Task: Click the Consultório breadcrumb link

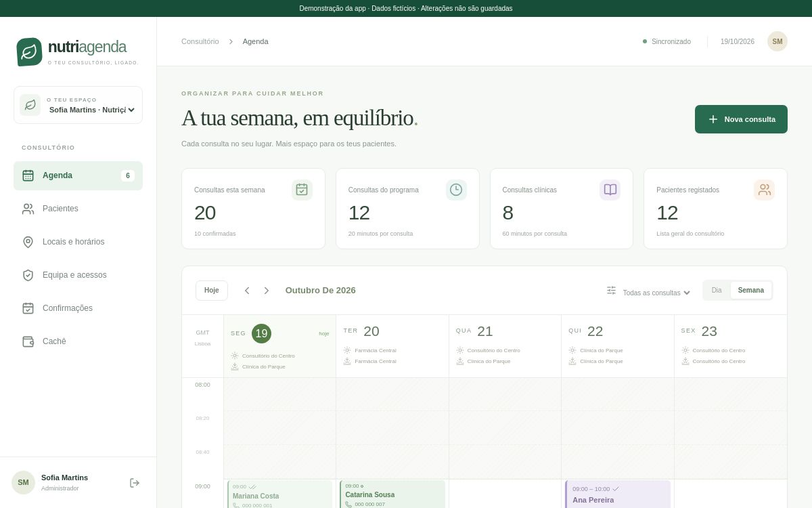Action: pos(200,41)
